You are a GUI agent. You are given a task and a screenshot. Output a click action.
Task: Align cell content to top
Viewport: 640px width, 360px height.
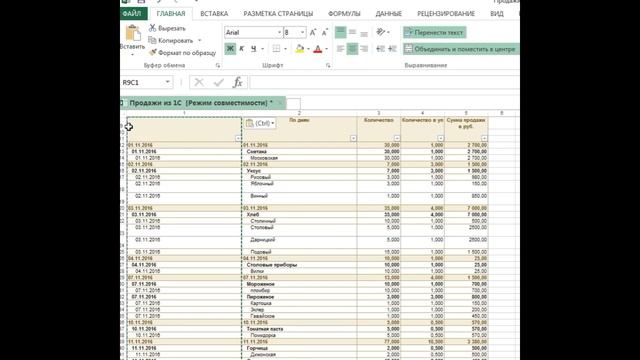click(x=340, y=32)
